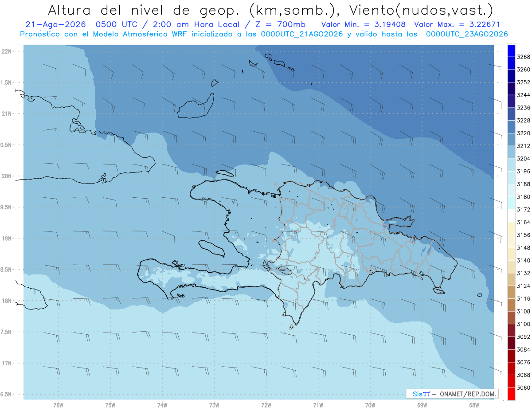Select 'Valor Min. = 3.19408' text

coord(363,24)
